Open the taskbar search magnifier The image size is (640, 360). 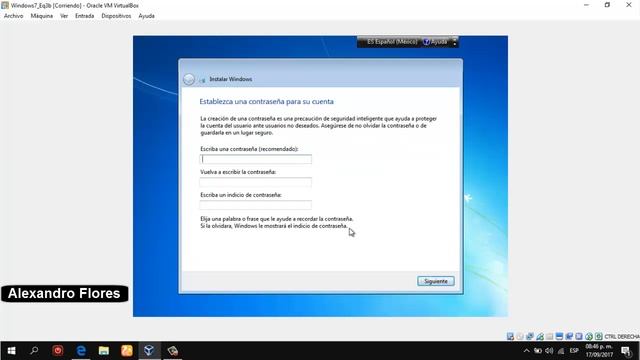tap(34, 351)
